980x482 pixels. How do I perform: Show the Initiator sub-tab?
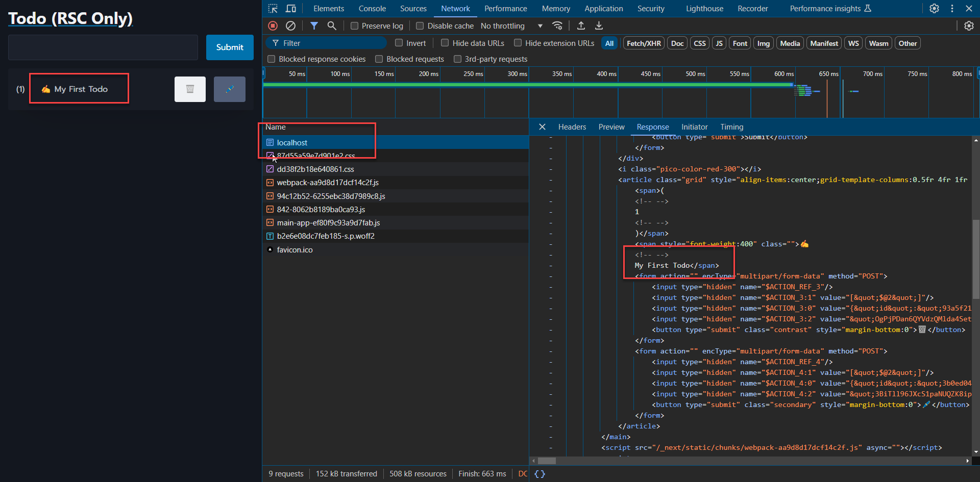coord(695,127)
